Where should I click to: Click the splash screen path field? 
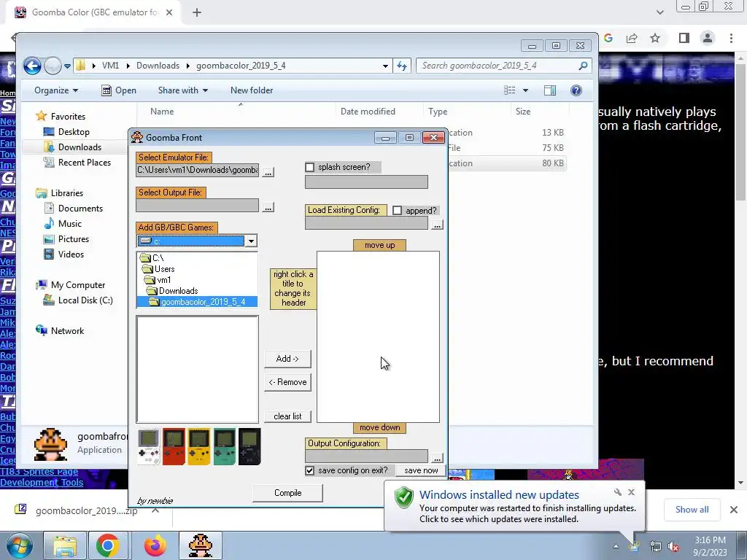(x=366, y=182)
